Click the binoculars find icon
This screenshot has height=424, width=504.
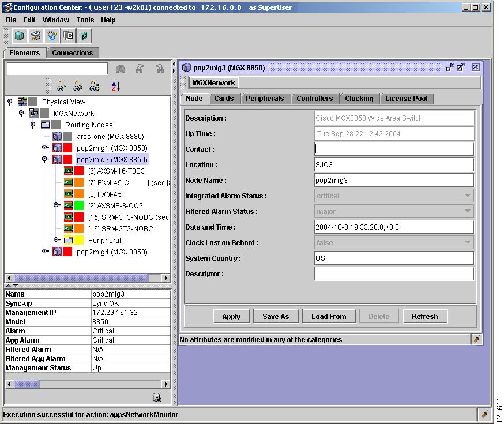pyautogui.click(x=121, y=69)
